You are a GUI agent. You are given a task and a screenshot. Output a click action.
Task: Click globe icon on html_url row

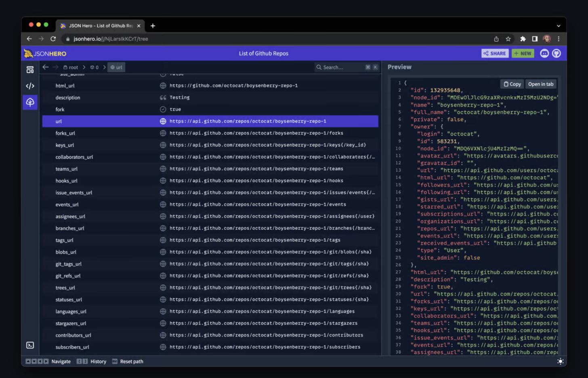[x=163, y=86]
